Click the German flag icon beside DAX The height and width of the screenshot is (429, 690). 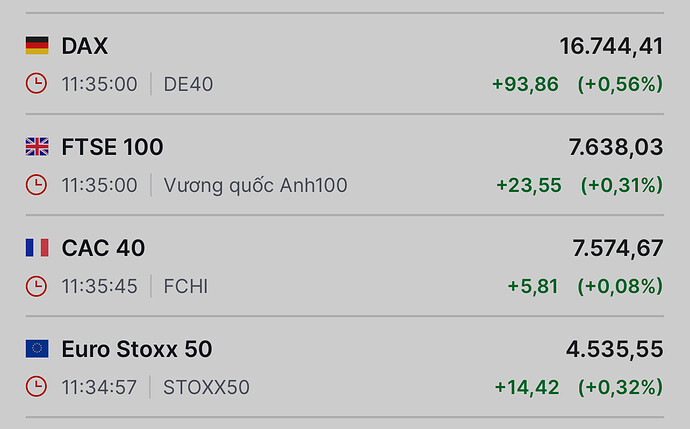click(37, 46)
